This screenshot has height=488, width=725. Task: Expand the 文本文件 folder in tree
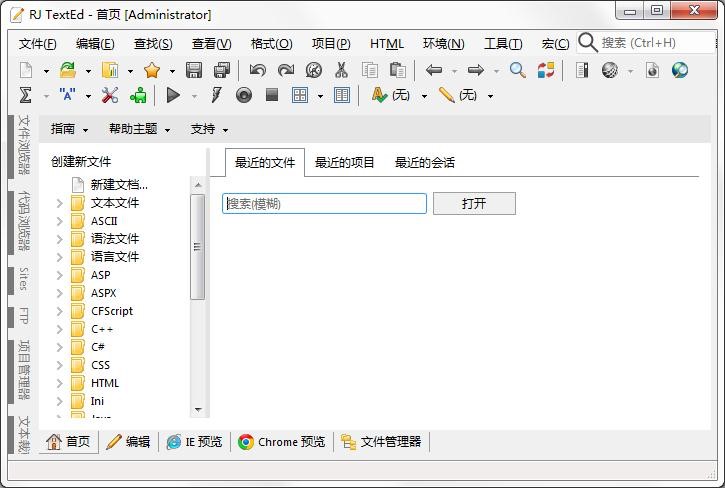(59, 203)
